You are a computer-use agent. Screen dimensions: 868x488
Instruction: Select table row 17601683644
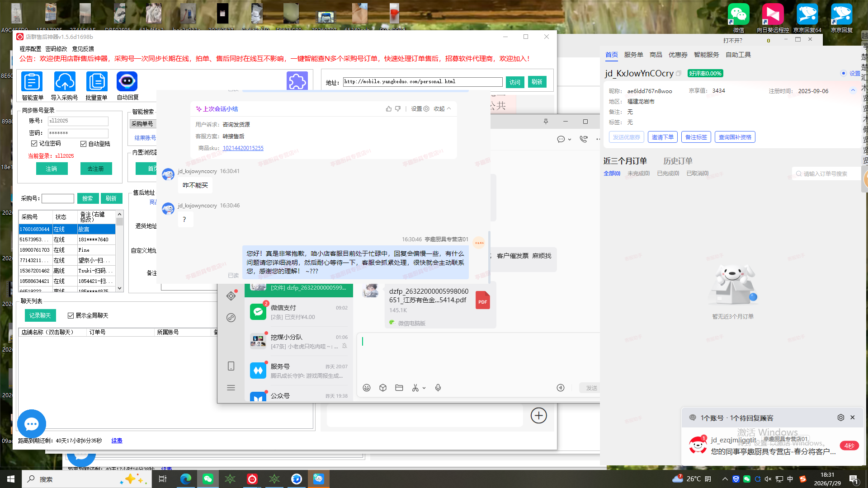click(x=67, y=229)
